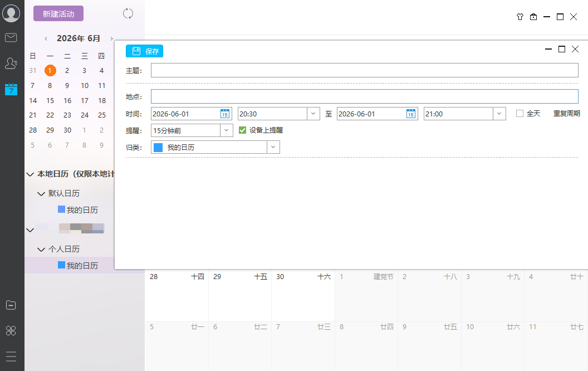
Task: Click the 2026年 6月 month header
Action: pos(79,38)
